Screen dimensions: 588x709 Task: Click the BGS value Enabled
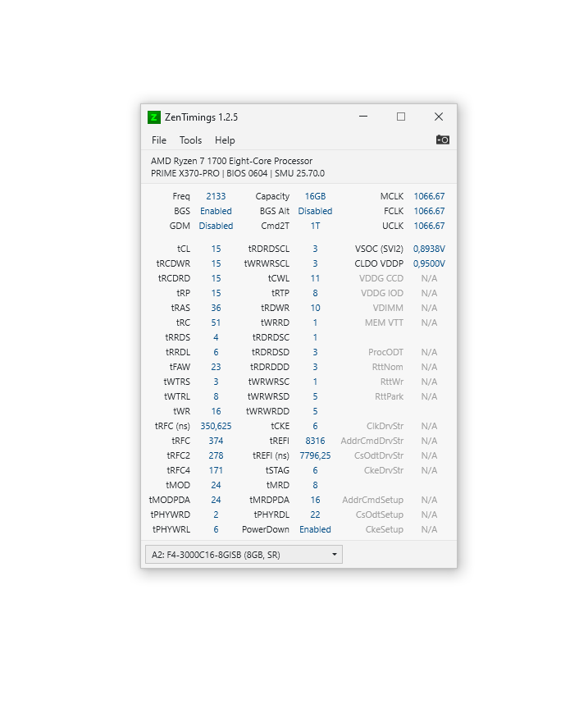[216, 211]
